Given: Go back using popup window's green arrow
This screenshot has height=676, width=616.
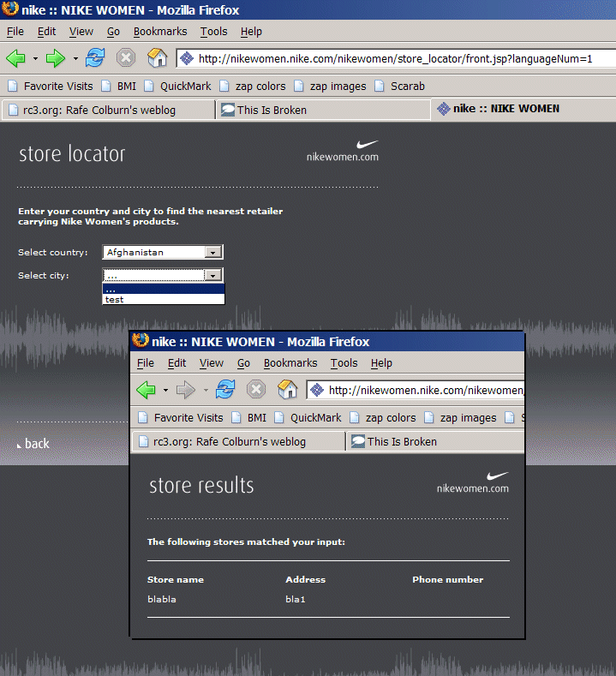Looking at the screenshot, I should click(x=147, y=390).
